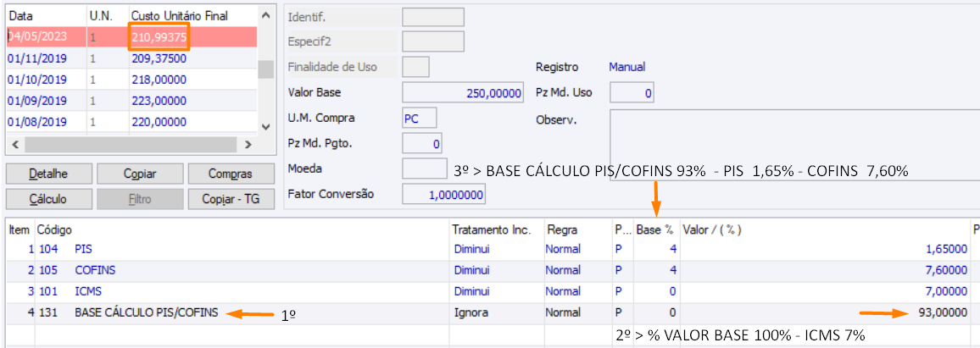Click the Cálculo button
The height and width of the screenshot is (348, 980).
[48, 199]
